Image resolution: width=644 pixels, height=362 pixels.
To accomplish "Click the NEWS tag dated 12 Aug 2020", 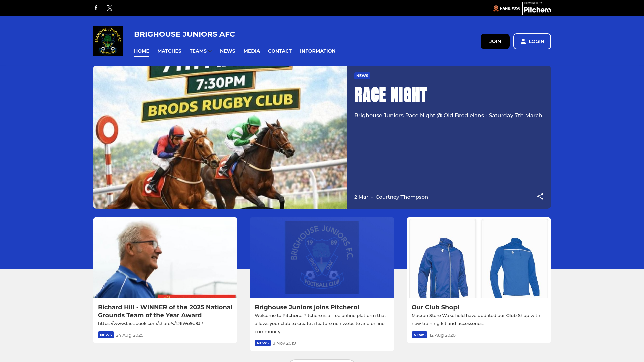I will coord(419,335).
